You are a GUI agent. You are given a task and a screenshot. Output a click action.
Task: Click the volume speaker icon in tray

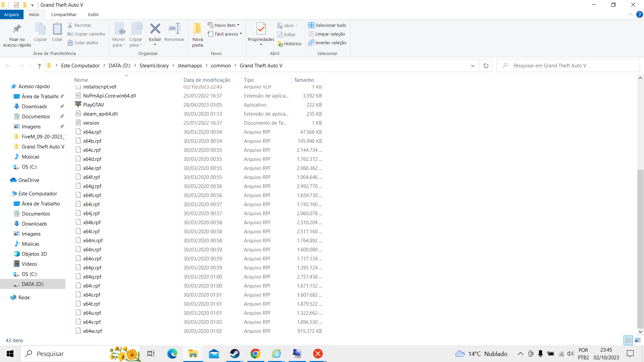(x=570, y=354)
